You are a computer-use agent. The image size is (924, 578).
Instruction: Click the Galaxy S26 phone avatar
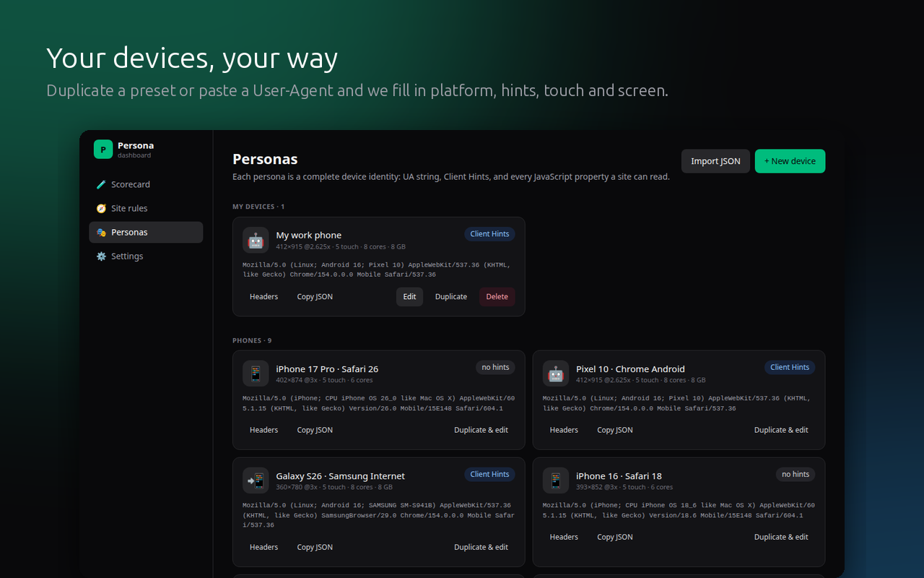(256, 480)
